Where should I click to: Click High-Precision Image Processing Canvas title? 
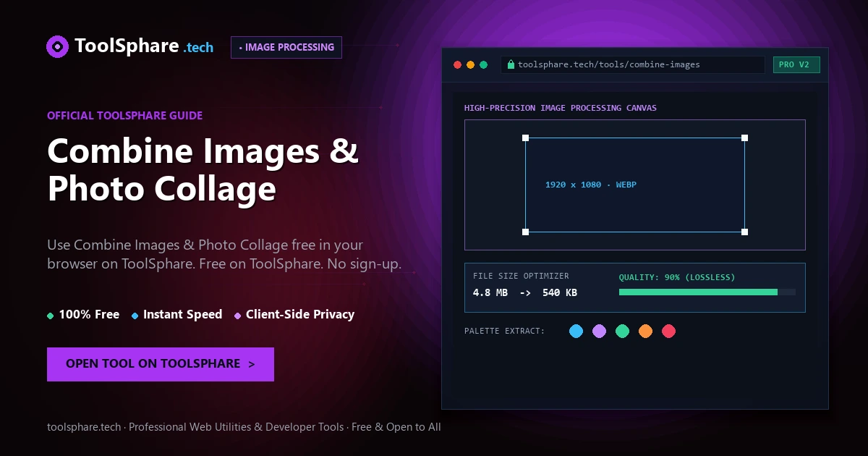point(561,108)
